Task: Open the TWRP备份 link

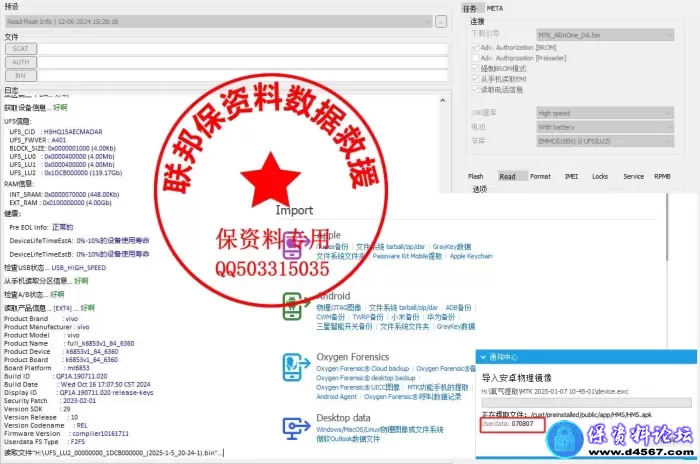Action: click(368, 317)
